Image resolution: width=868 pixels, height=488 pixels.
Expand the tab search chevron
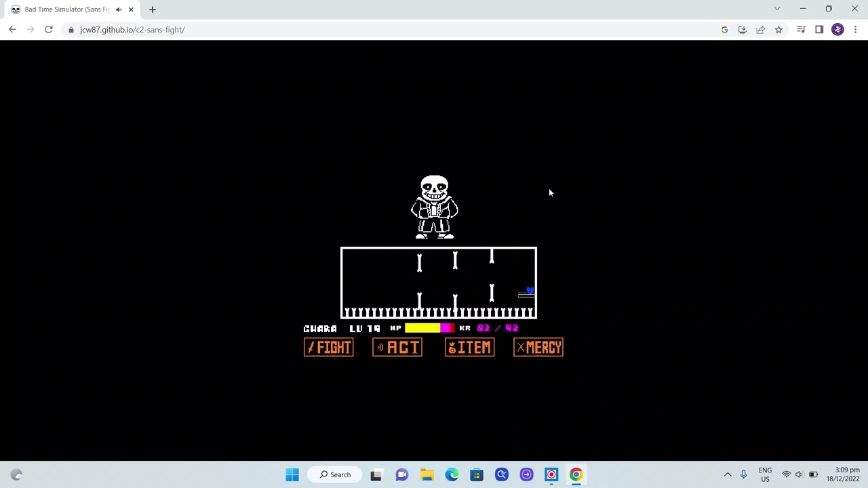coord(777,9)
